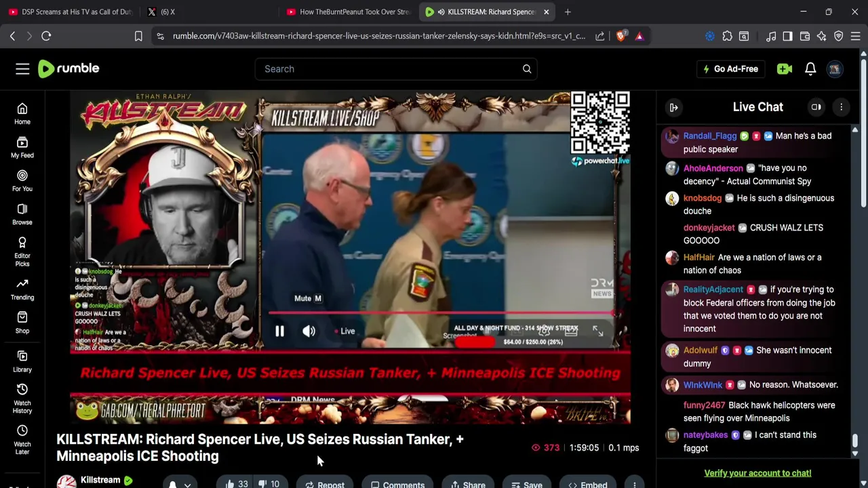Open My Feed in the sidebar
Viewport: 868px width, 488px height.
tap(22, 147)
